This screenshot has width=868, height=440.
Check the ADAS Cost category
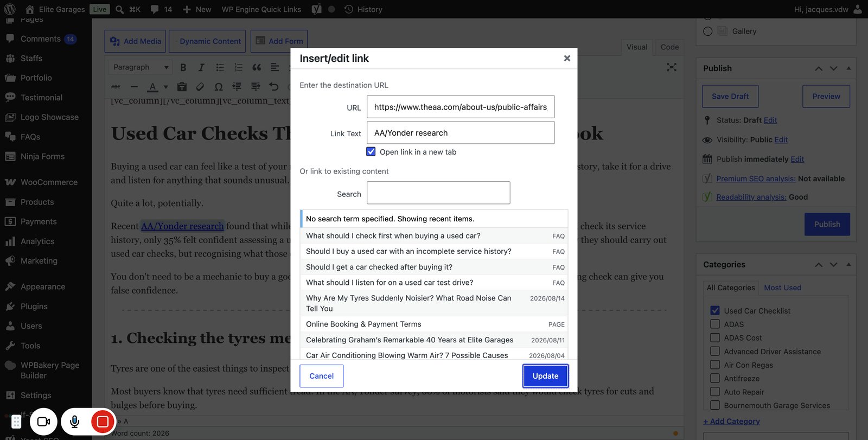715,337
